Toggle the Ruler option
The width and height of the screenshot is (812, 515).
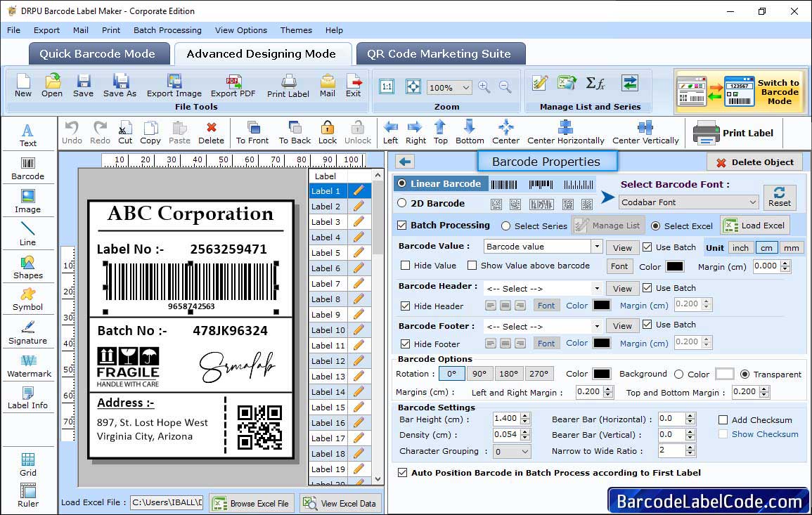click(28, 495)
